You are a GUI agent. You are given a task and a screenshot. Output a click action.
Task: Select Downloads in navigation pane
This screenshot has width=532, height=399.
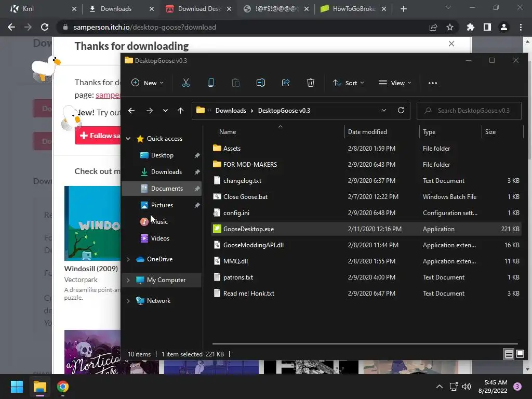click(x=166, y=171)
